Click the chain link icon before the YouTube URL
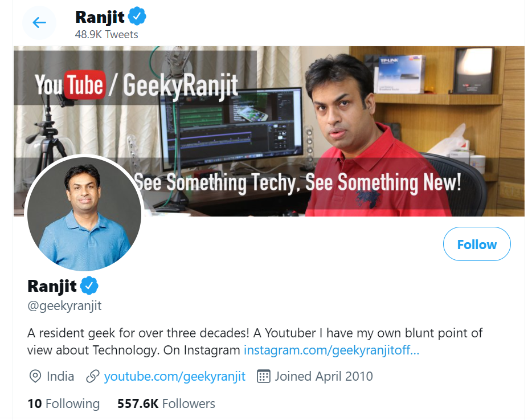 click(x=93, y=376)
